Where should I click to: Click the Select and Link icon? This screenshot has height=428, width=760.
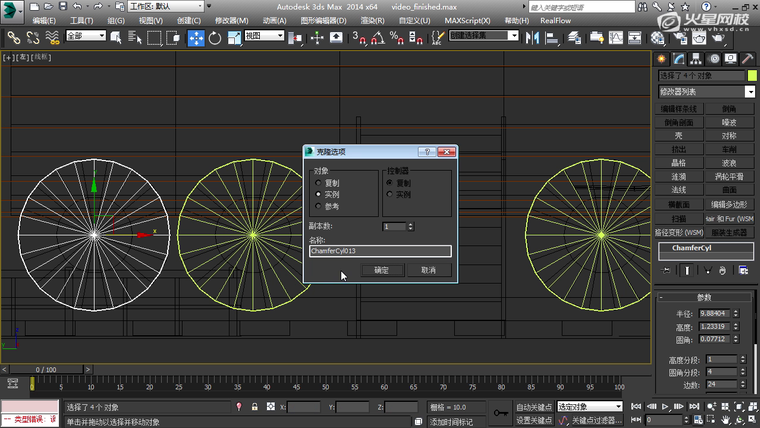click(14, 37)
